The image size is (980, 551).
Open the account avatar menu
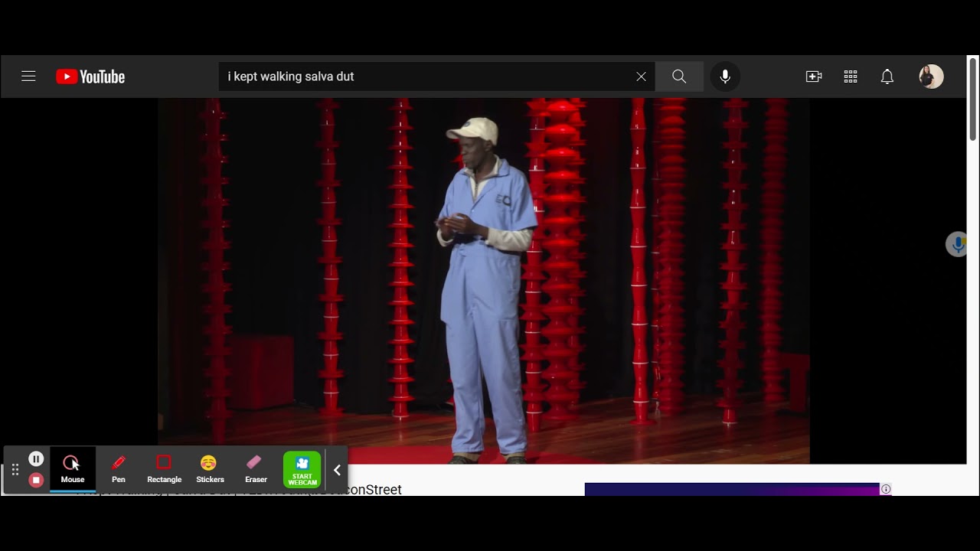pos(931,77)
